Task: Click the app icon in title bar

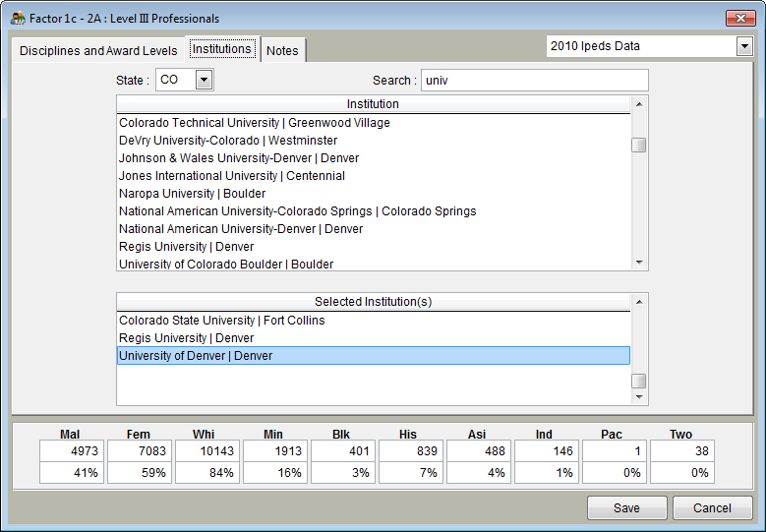Action: click(x=18, y=19)
